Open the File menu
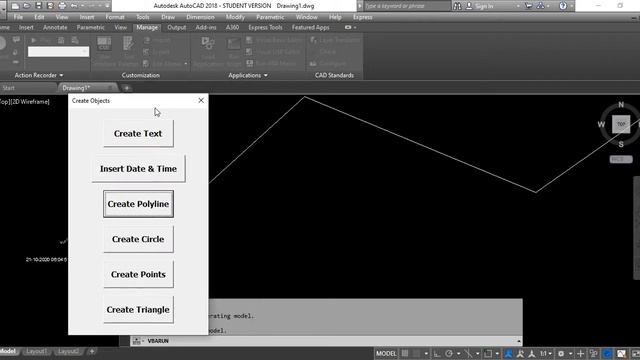Image resolution: width=640 pixels, height=360 pixels. (18, 17)
